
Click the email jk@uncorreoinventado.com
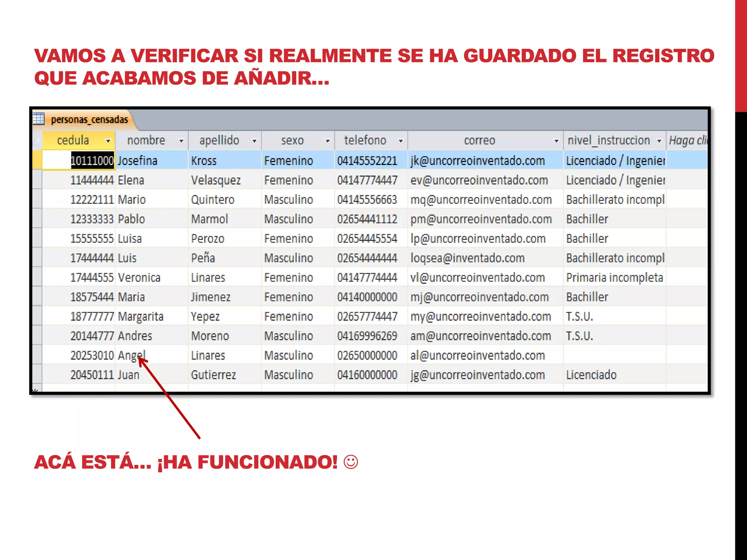point(477,161)
